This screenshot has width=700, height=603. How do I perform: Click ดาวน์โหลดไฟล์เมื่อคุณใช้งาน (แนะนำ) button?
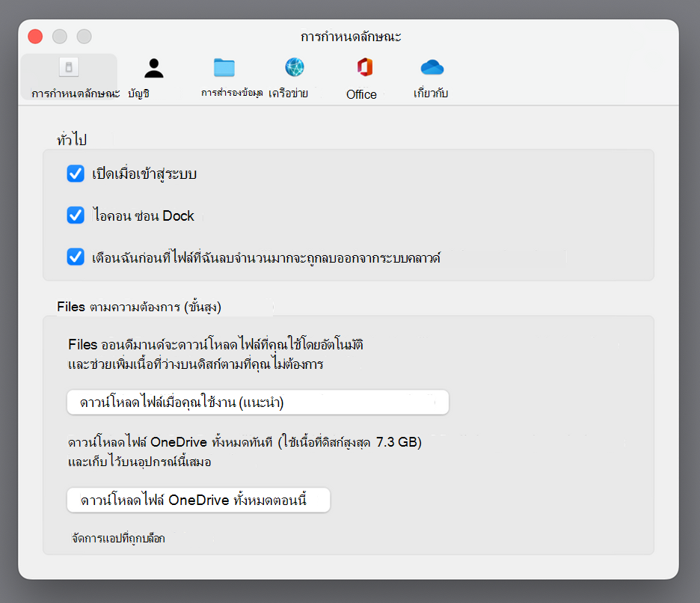pos(257,402)
